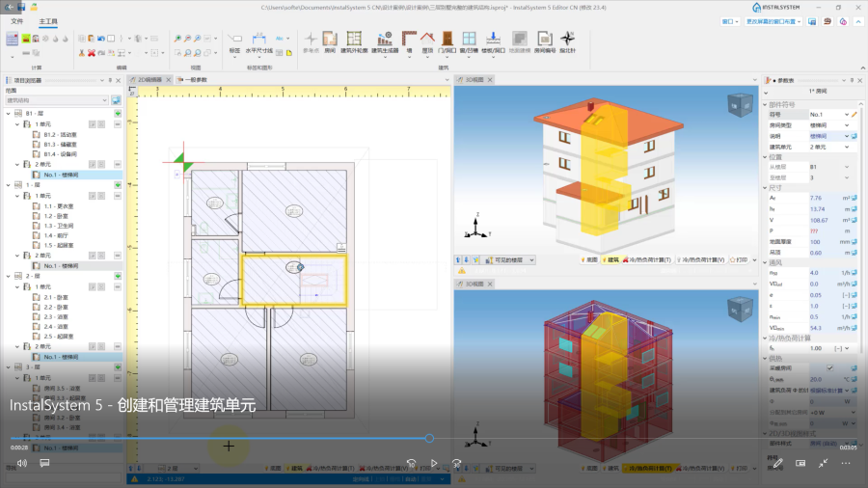Click the skip forward button in player
This screenshot has width=868, height=488.
tap(456, 463)
